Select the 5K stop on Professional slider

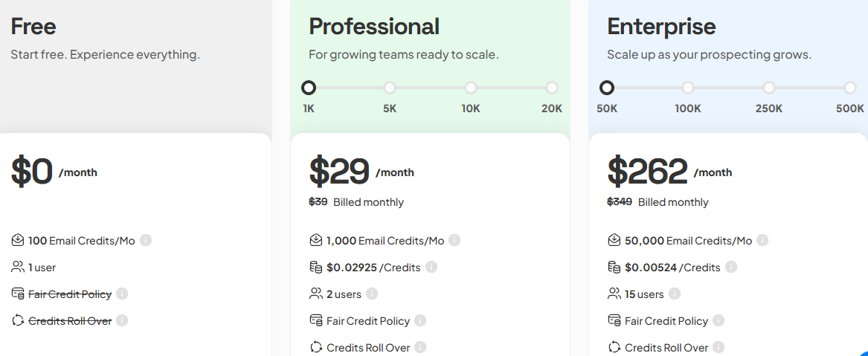[390, 88]
